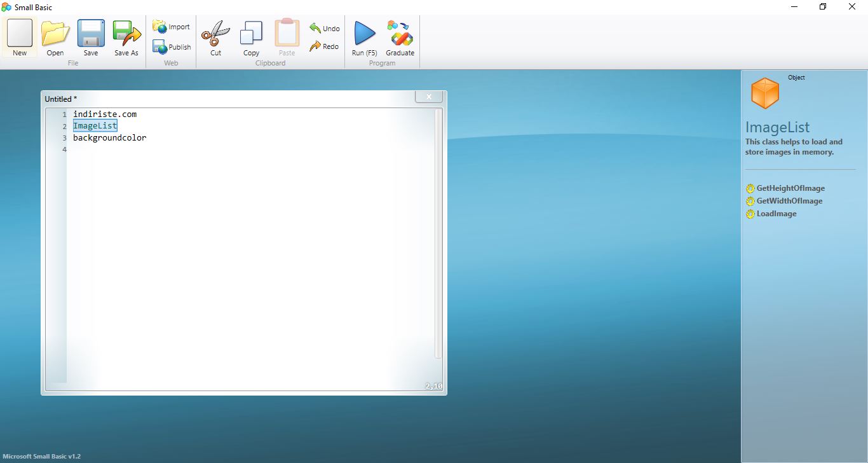Click the ImageList class description text
Viewport: 868px width, 463px height.
[794, 147]
